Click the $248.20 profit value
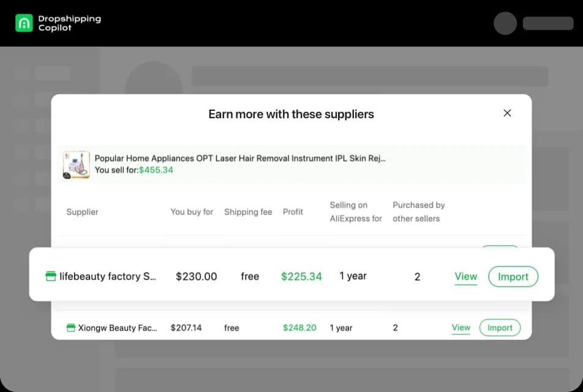Screen dimensions: 583x392 299,328
